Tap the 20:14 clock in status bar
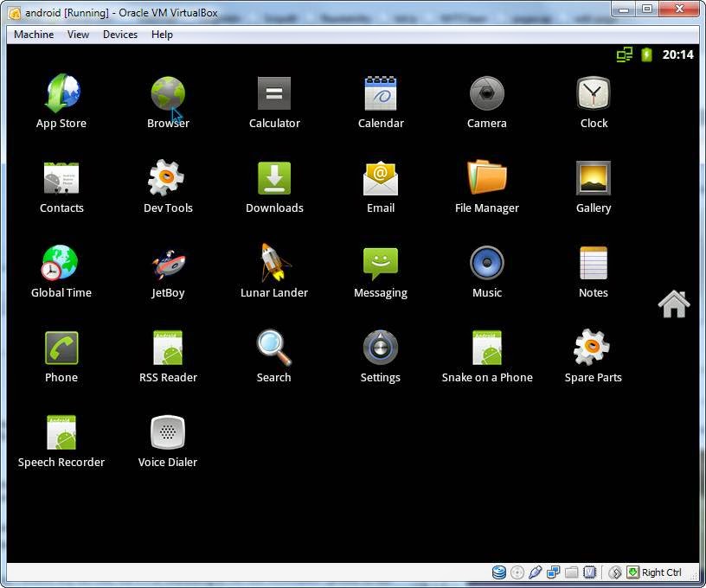 (x=677, y=54)
